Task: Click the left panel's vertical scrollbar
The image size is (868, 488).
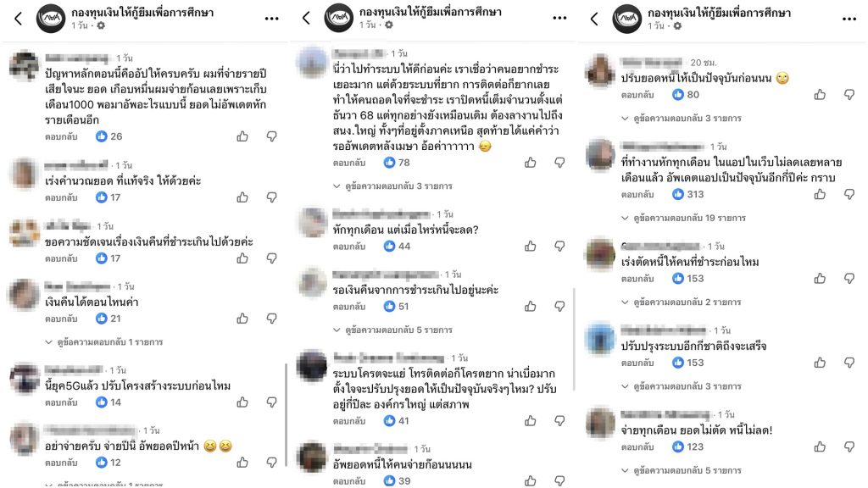Action: [x=286, y=415]
